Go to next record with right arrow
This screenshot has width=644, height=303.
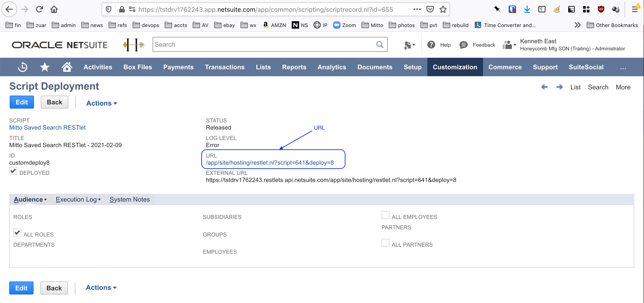[x=559, y=87]
